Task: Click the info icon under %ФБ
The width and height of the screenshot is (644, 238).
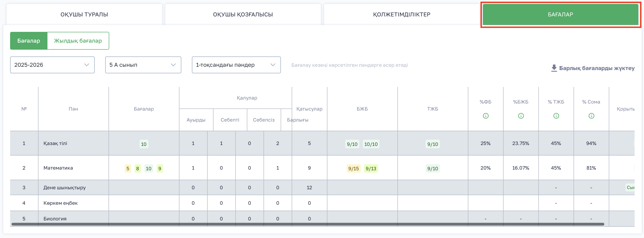Action: [485, 116]
